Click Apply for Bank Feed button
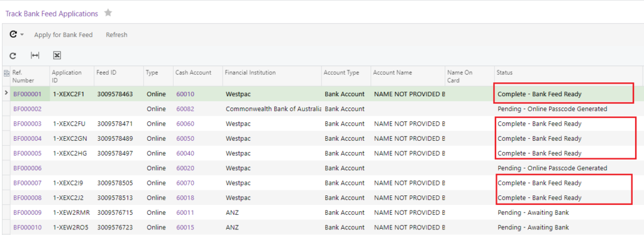The height and width of the screenshot is (235, 644). (64, 35)
